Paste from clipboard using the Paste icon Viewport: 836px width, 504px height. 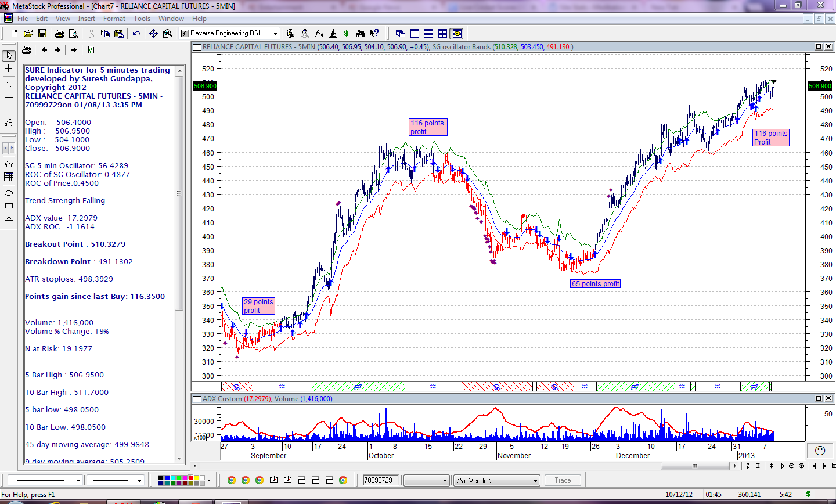click(119, 33)
